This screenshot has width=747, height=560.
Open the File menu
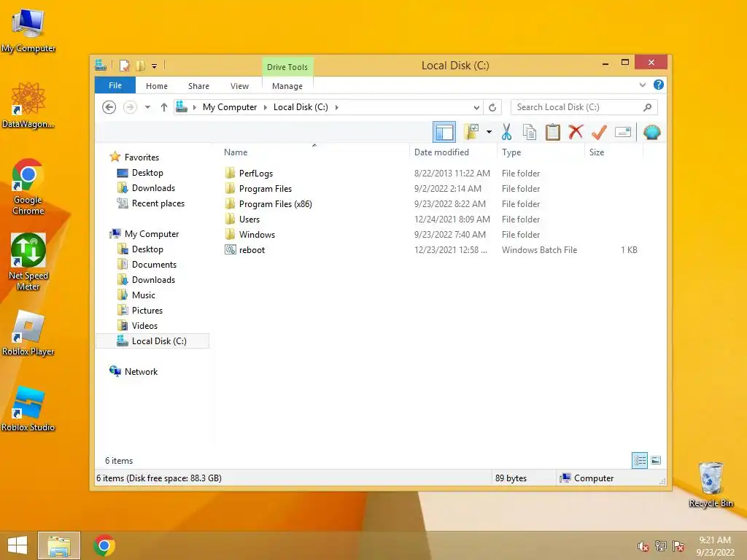pyautogui.click(x=115, y=85)
